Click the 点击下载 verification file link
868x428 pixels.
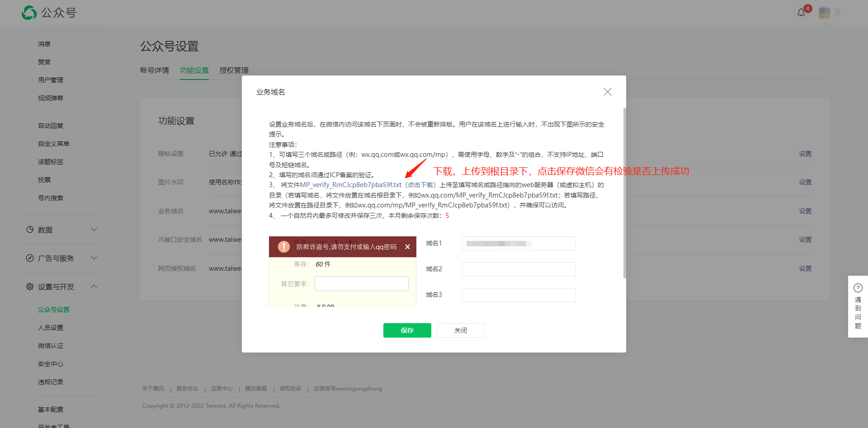click(x=420, y=184)
